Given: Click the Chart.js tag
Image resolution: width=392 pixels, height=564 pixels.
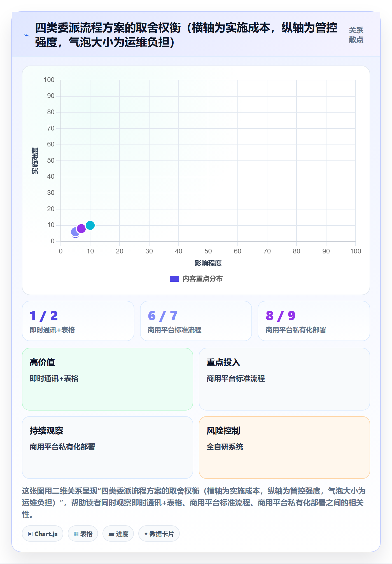Looking at the screenshot, I should coord(43,534).
